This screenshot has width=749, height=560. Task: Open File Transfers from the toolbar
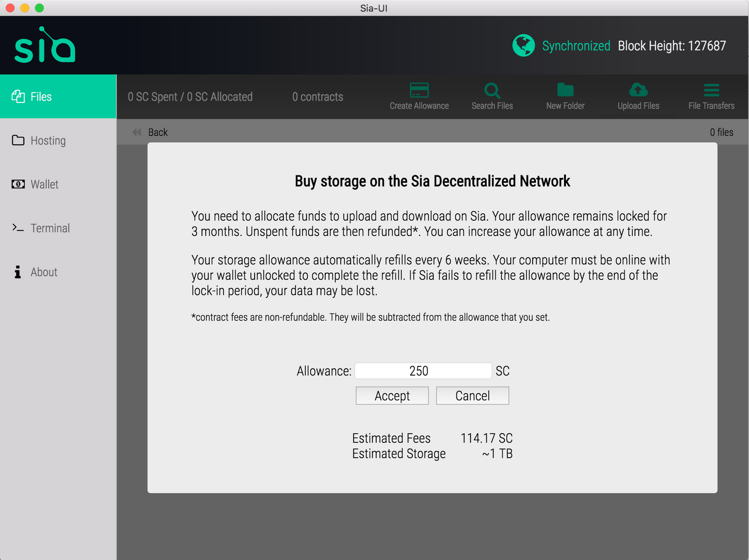711,95
